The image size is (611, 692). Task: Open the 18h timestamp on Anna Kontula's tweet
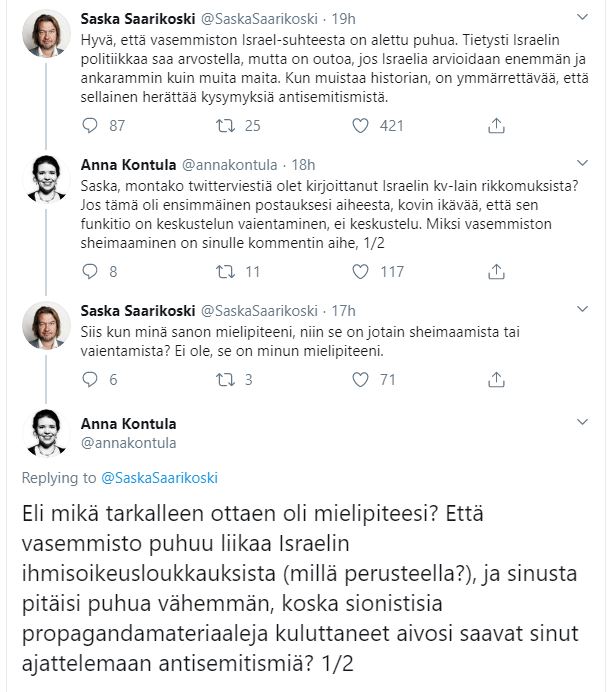[303, 165]
